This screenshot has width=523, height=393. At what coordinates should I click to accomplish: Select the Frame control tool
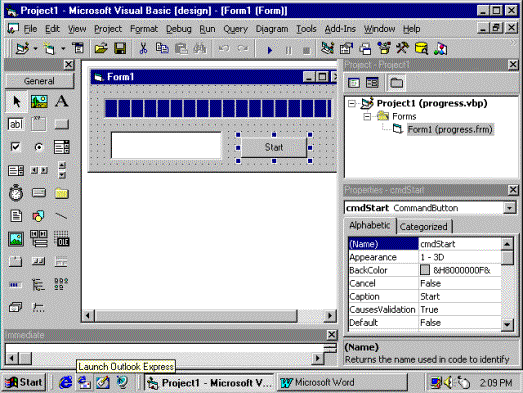(39, 124)
